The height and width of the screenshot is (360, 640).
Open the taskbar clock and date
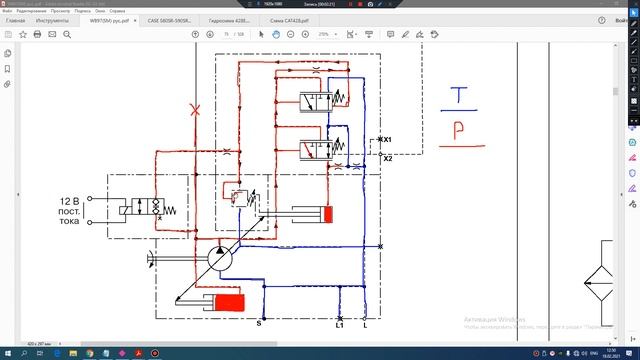[x=611, y=353]
